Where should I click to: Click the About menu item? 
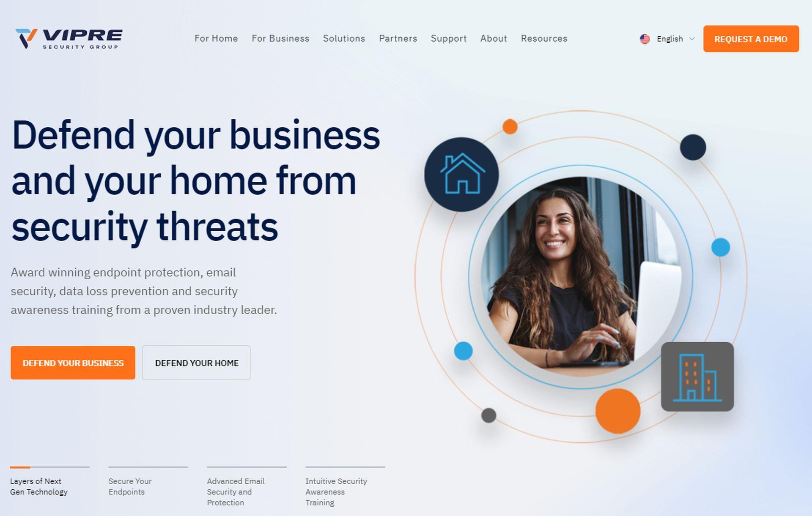point(494,38)
